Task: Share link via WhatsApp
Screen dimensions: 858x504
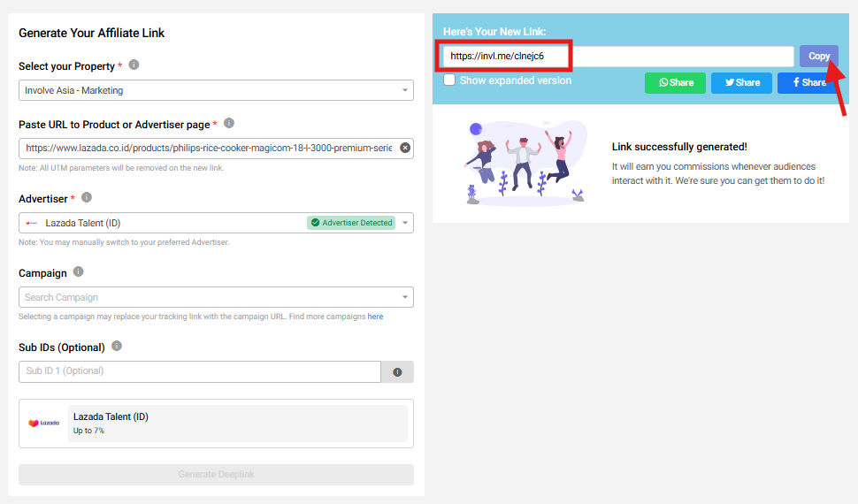Action: 675,83
